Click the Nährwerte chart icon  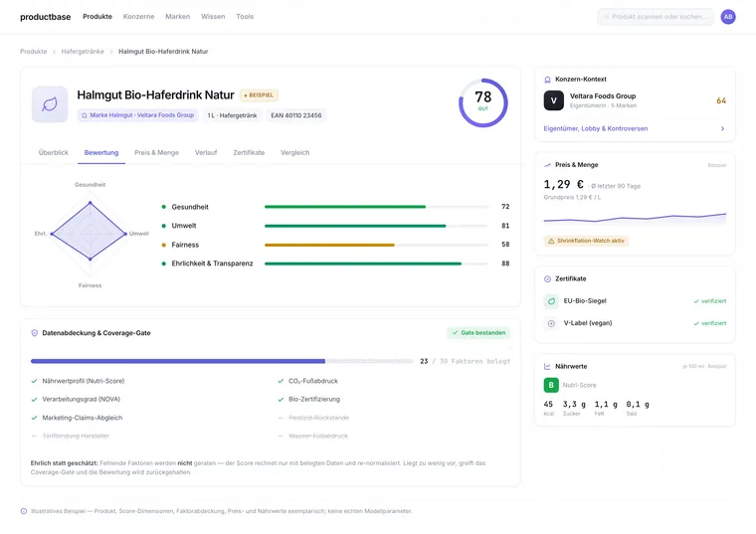547,367
